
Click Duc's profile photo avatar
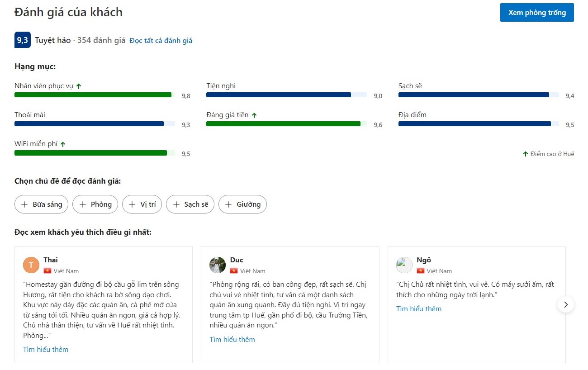tap(218, 265)
